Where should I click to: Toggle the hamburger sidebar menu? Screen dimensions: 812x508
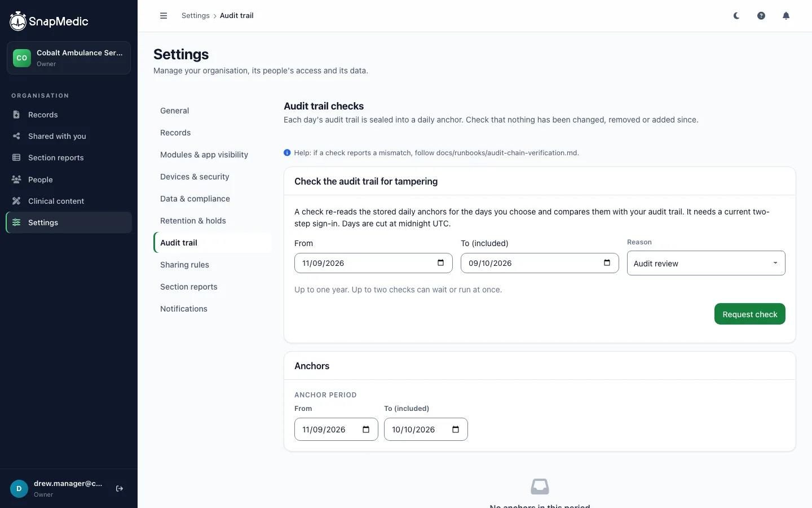[164, 16]
